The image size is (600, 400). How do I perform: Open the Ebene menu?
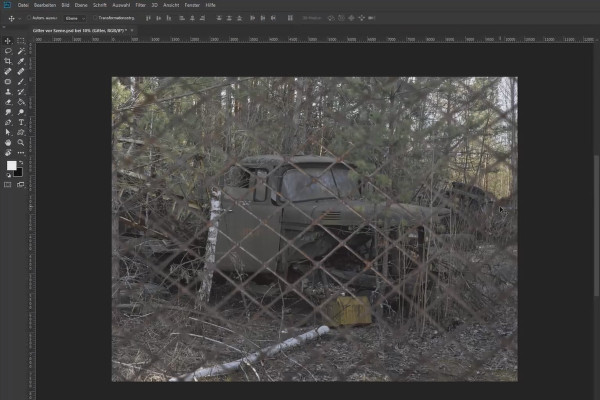pos(81,5)
